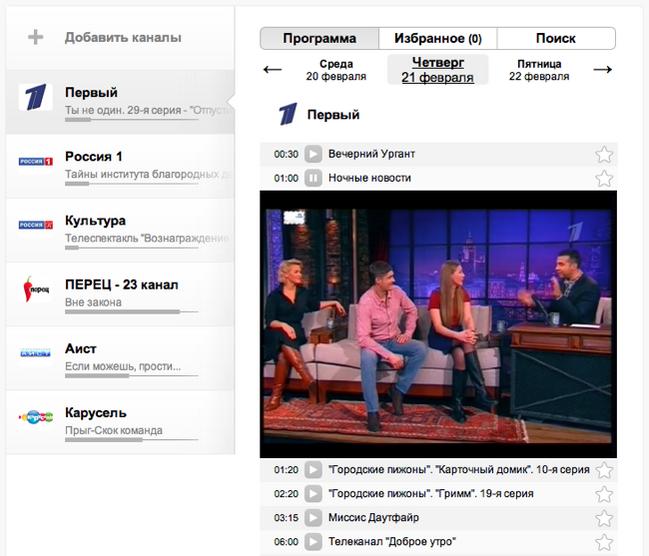The image size is (649, 556).
Task: Select the ПЕРЕЦ pepper logo
Action: (36, 289)
